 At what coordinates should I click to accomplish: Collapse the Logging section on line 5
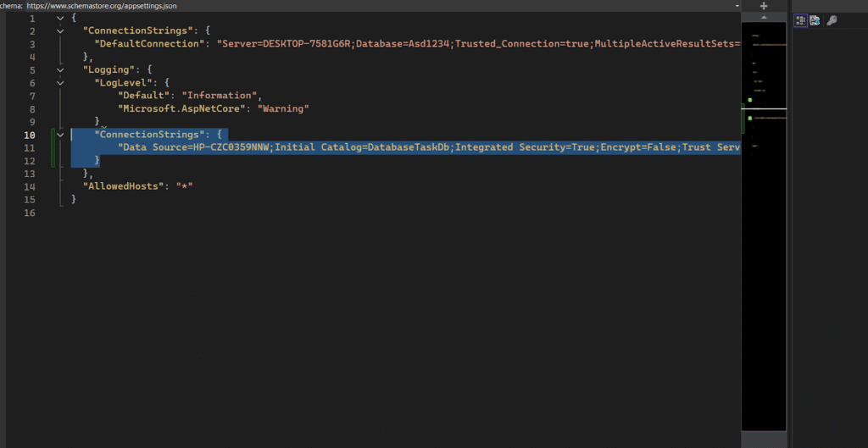59,69
